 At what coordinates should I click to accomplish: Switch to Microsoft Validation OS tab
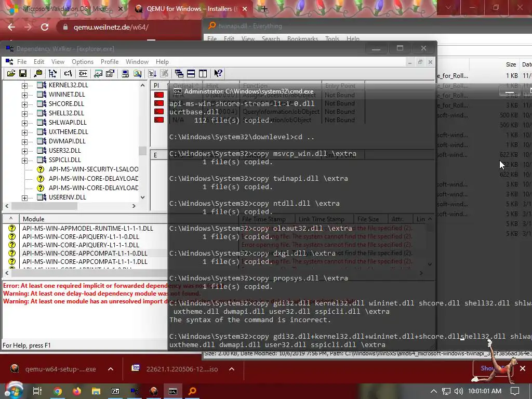(x=66, y=9)
